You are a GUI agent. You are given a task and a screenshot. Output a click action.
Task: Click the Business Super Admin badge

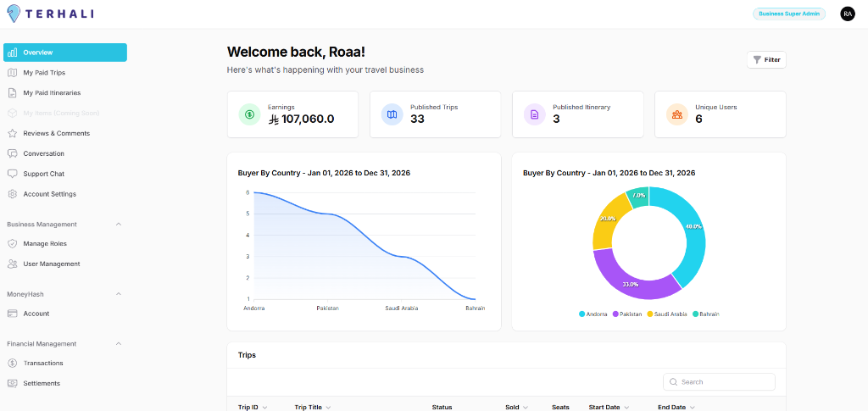pos(788,14)
